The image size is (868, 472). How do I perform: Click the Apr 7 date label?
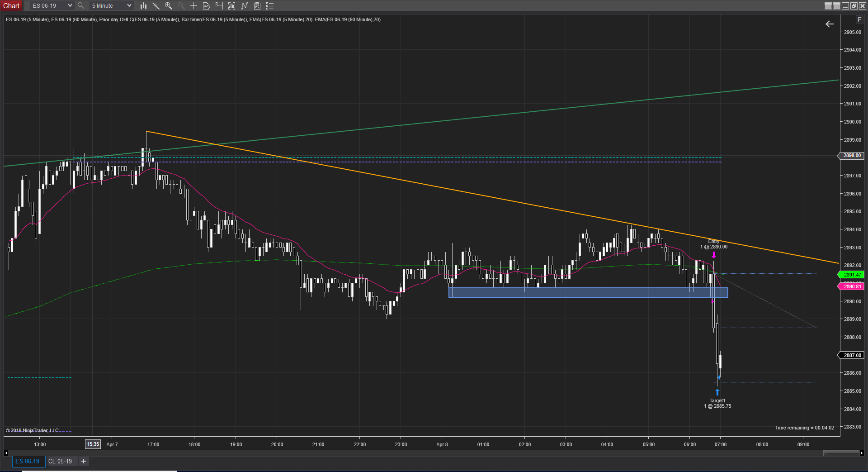(x=112, y=444)
